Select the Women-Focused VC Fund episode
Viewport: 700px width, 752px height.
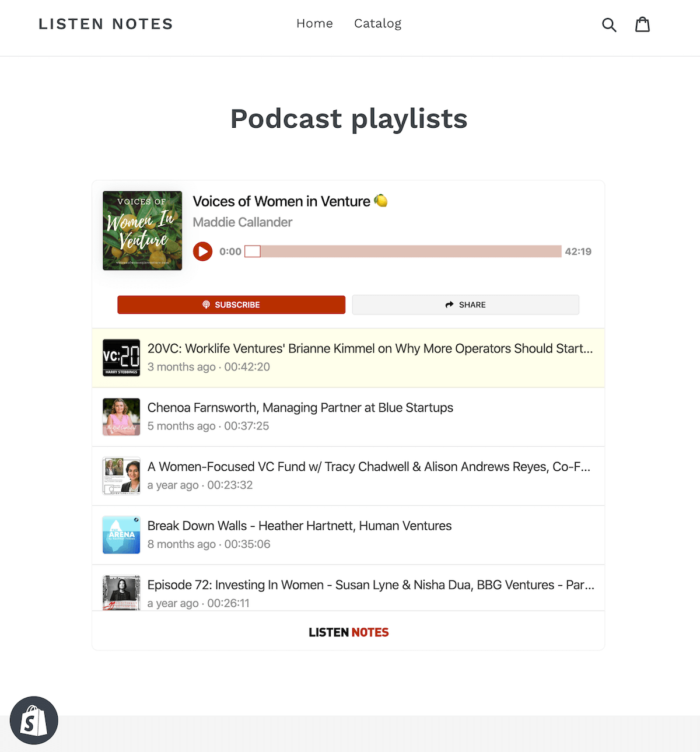[348, 475]
